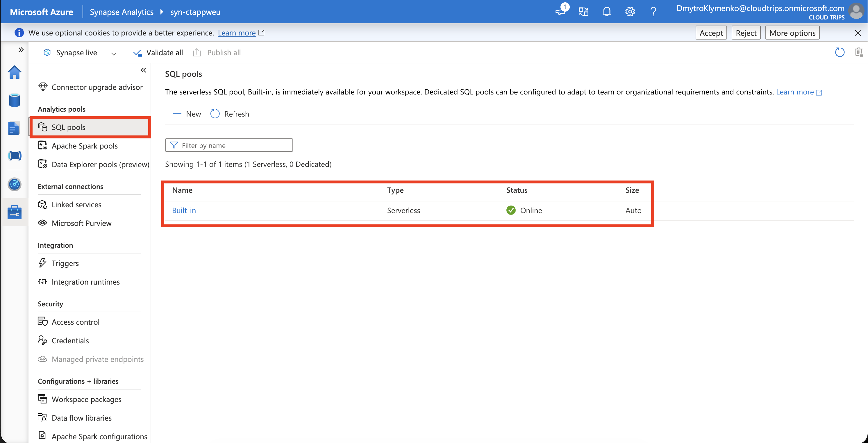Click the user account avatar
This screenshot has width=868, height=443.
click(x=856, y=11)
